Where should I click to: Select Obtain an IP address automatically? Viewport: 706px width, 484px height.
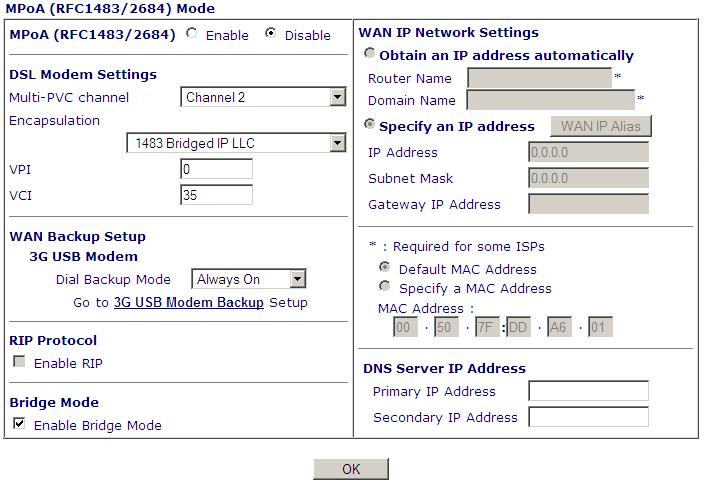point(371,55)
